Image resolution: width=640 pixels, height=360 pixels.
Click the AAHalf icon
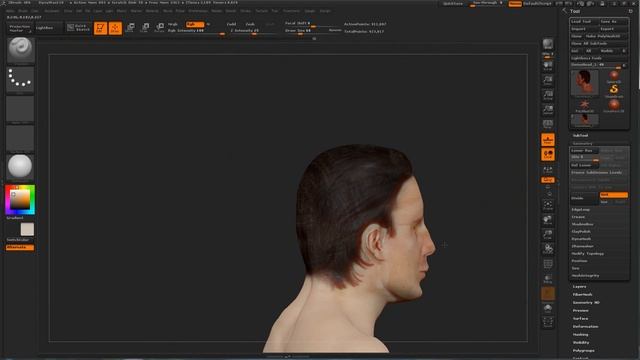(548, 110)
